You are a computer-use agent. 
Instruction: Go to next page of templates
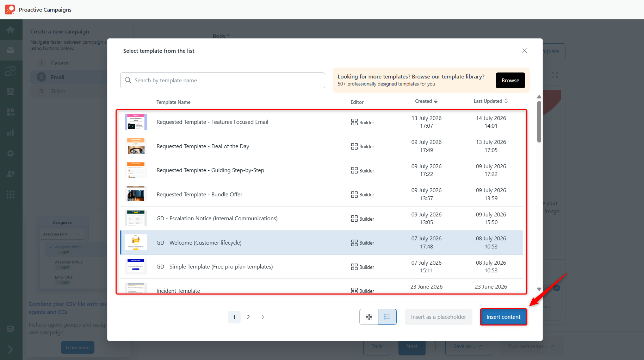tap(263, 317)
